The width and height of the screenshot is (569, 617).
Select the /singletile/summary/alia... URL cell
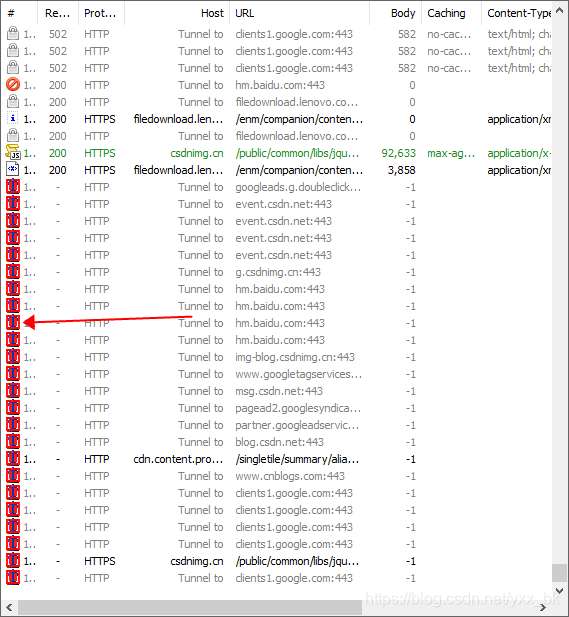pyautogui.click(x=297, y=459)
